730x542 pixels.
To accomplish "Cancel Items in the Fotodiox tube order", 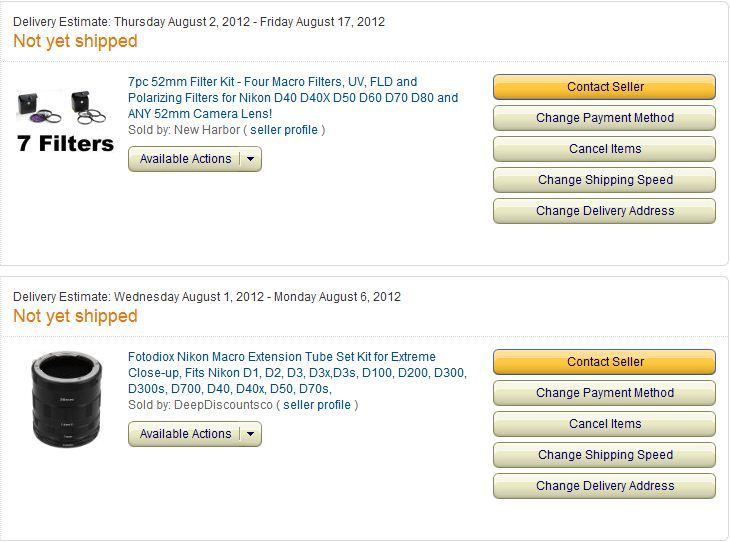I will pyautogui.click(x=604, y=424).
